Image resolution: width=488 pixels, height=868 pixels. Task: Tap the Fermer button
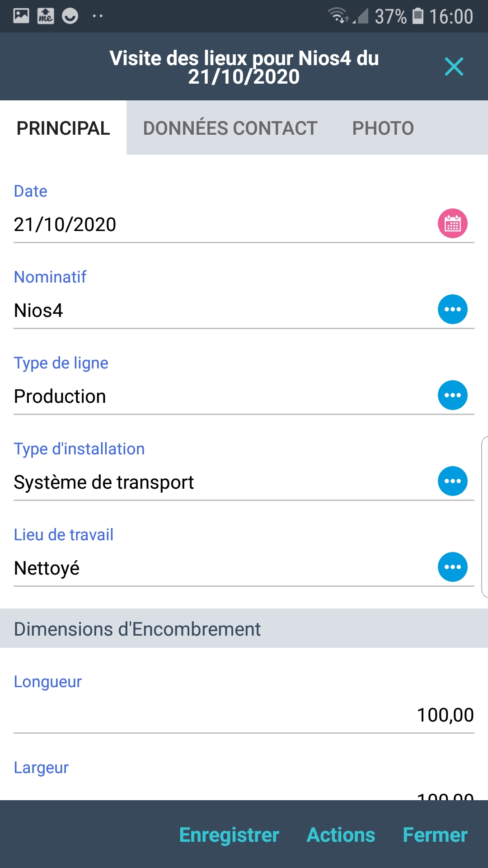(435, 835)
